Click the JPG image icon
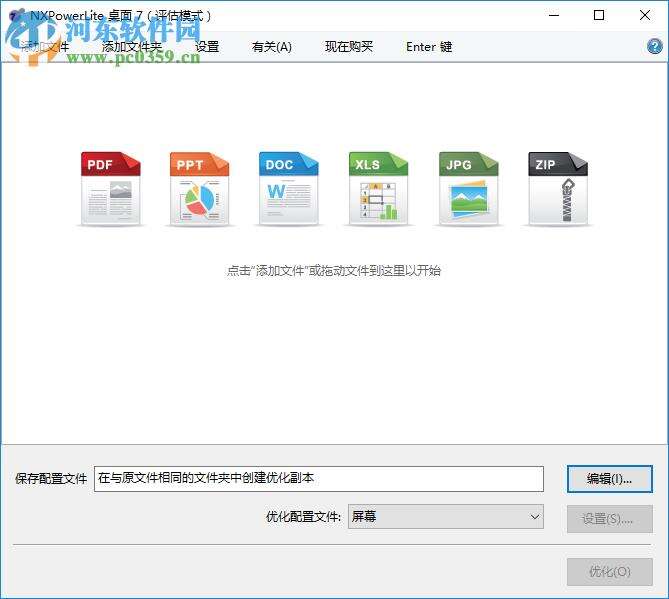 [x=468, y=189]
